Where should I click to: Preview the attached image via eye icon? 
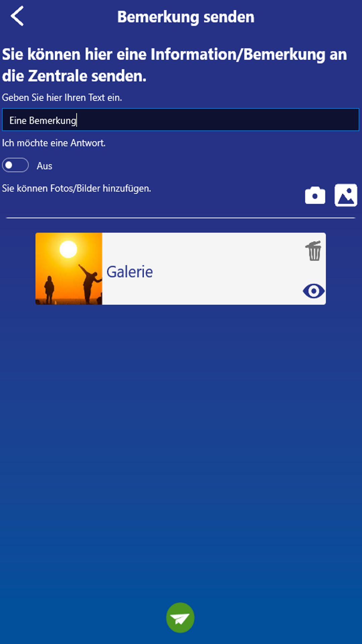tap(314, 291)
